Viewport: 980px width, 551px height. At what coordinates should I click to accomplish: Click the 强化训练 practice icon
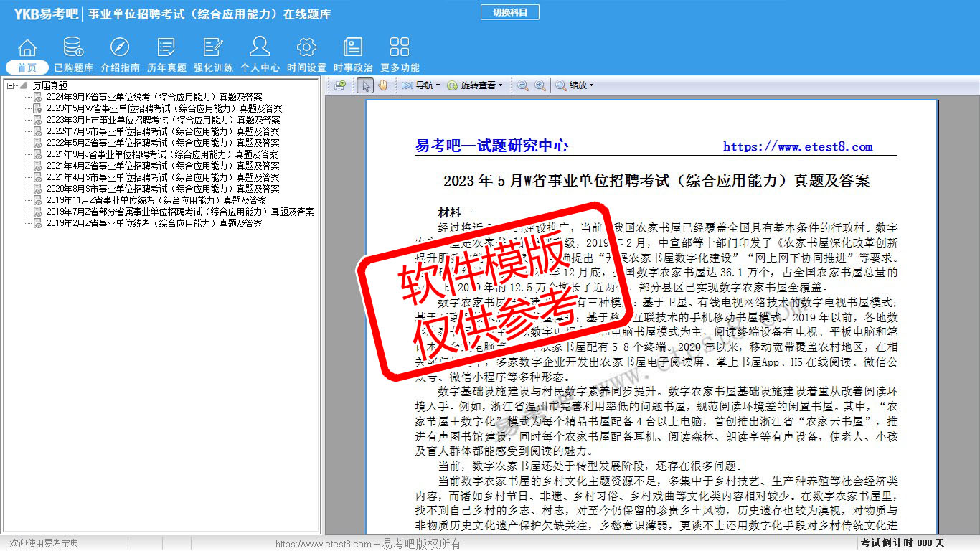pos(213,48)
